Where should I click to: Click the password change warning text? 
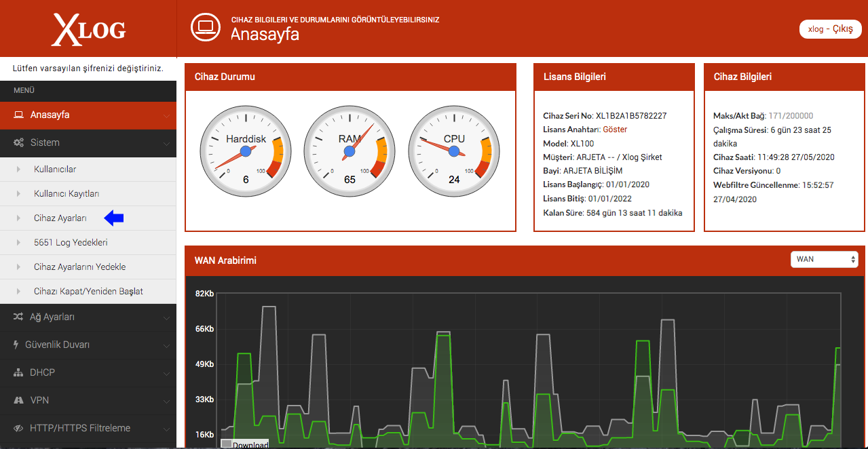[x=88, y=69]
